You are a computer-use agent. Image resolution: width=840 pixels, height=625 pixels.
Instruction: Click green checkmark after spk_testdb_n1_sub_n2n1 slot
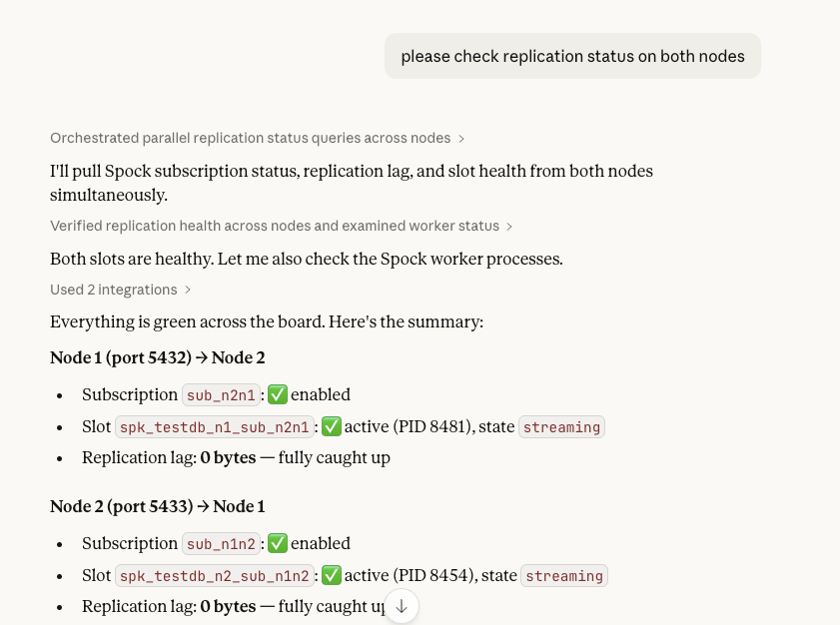332,426
